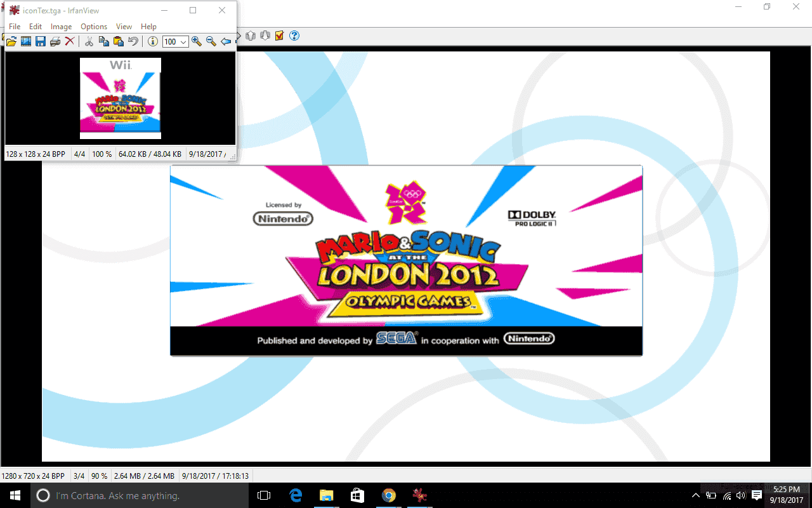Open the Windows Start menu
This screenshot has width=812, height=508.
point(15,495)
